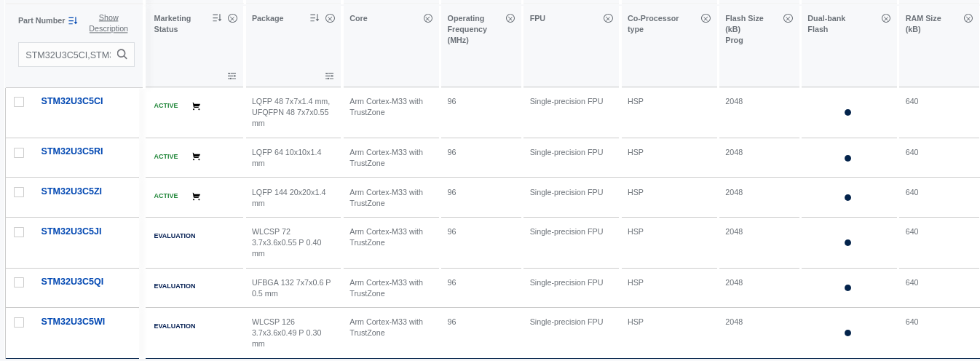Select checkbox for STM32U3C5WI
The image size is (980, 361).
19,322
